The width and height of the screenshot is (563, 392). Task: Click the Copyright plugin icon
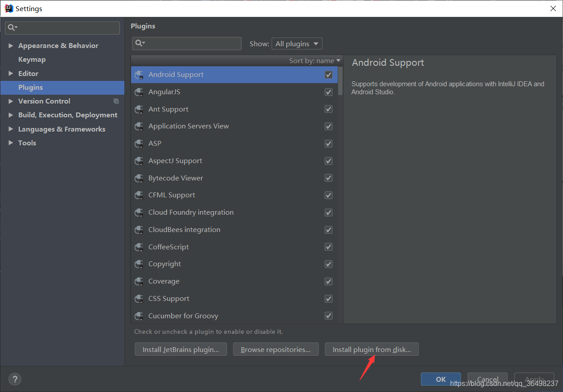139,264
